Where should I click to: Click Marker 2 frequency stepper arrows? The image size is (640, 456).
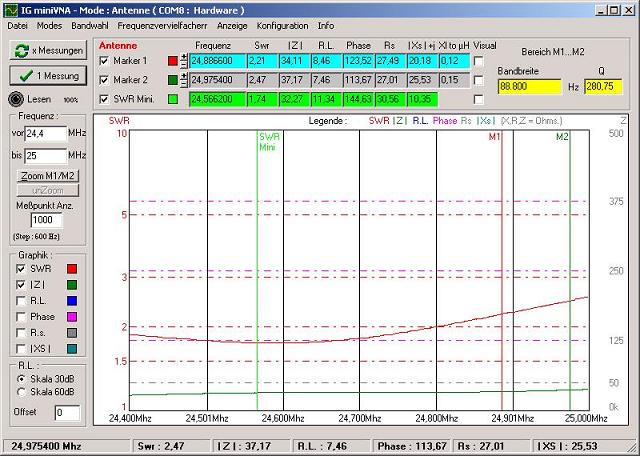(185, 80)
